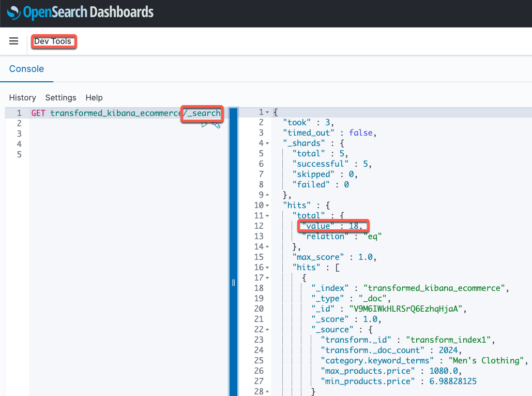Click the editor pane resize handle

[234, 283]
